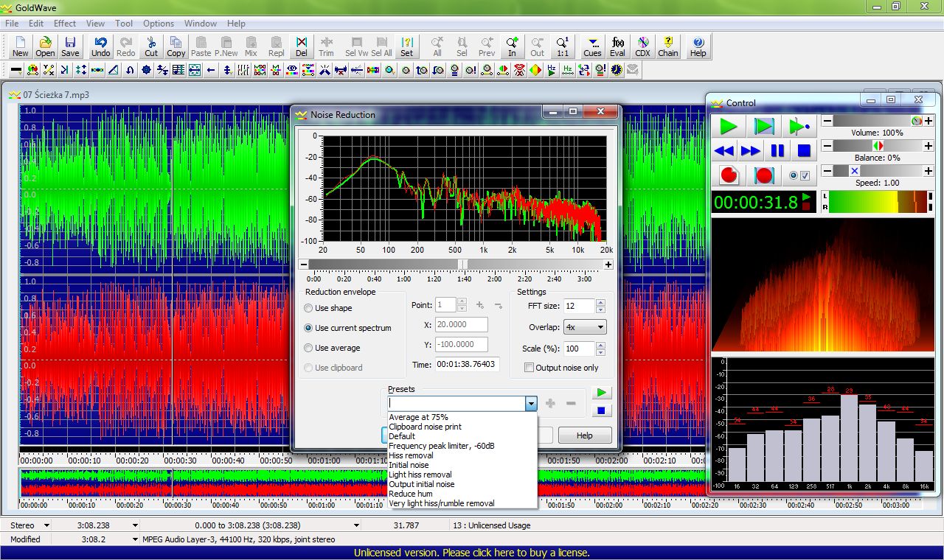Zoom in using the In icon
The height and width of the screenshot is (560, 944).
pos(512,46)
